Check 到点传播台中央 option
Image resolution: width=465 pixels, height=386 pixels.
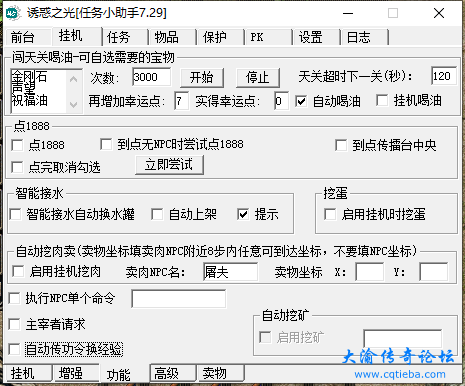(341, 145)
